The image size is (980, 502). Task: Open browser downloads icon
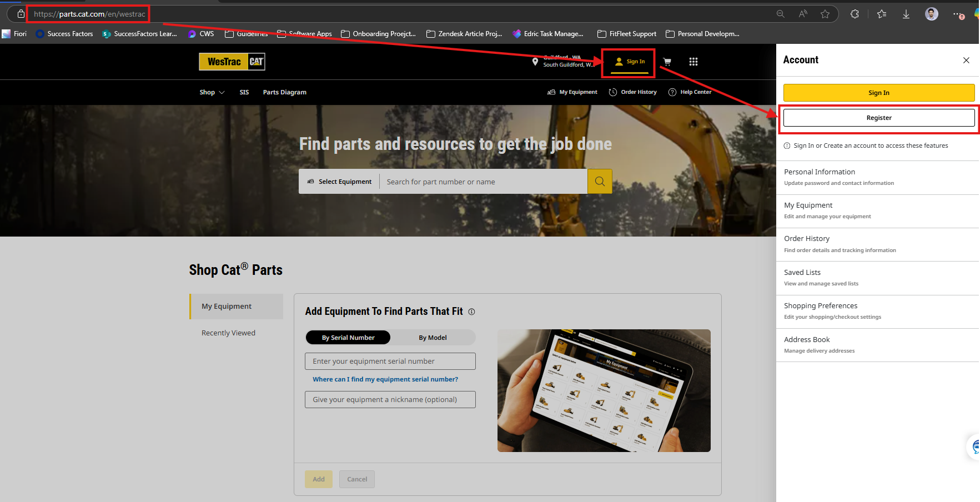point(906,14)
